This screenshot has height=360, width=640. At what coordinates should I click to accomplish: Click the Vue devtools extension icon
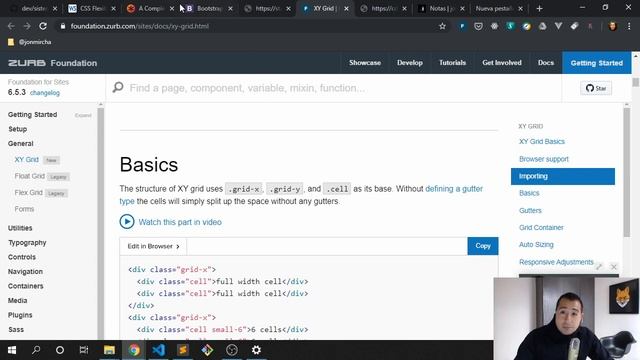coord(558,26)
